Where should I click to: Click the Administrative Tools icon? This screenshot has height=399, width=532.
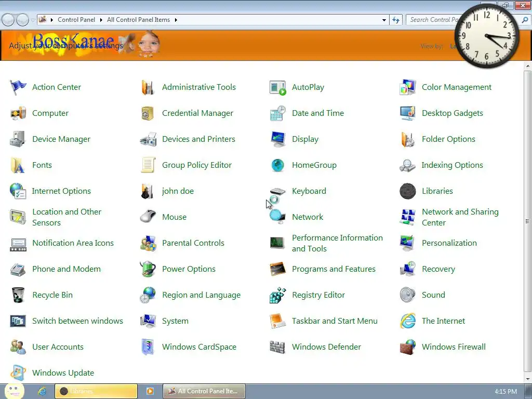coord(148,87)
